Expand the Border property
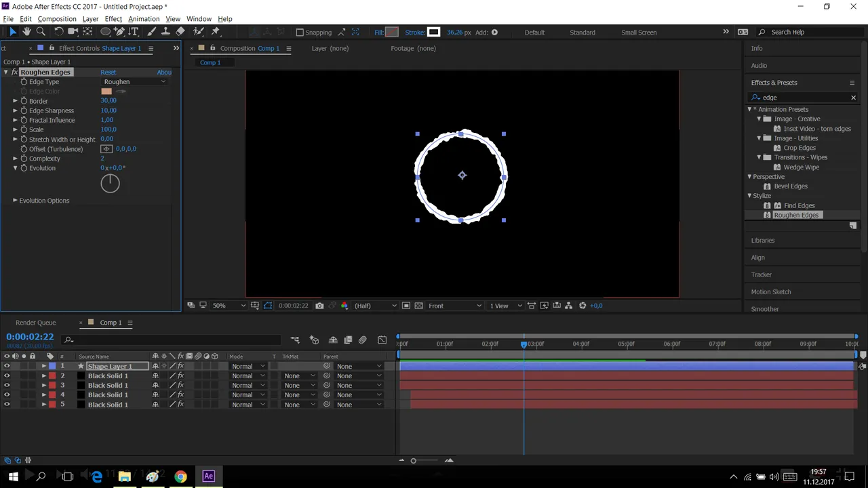 click(x=15, y=100)
